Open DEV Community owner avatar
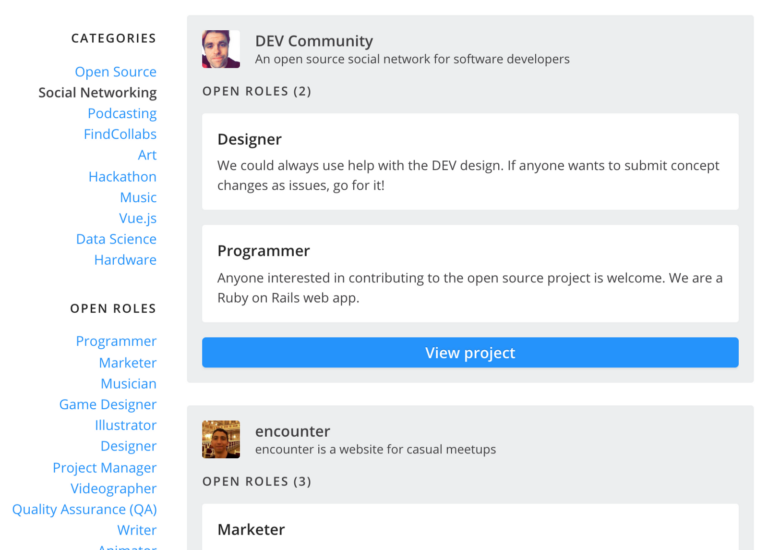 coord(221,49)
